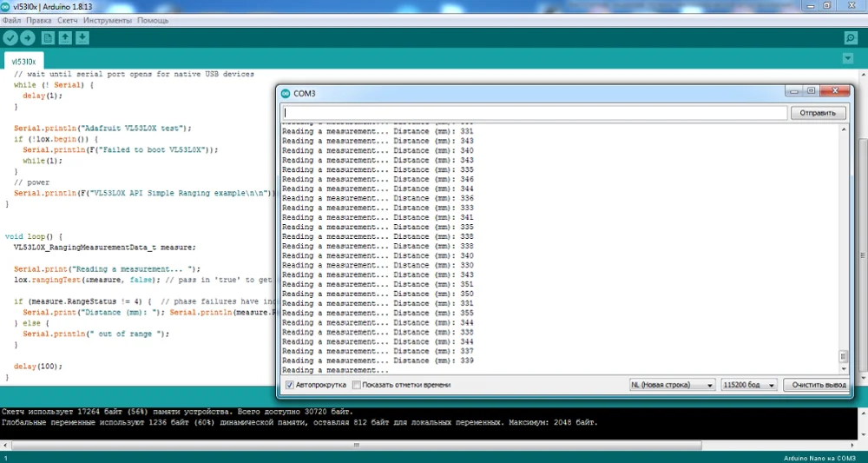Click the Verify sketch checkmark icon

coord(10,37)
